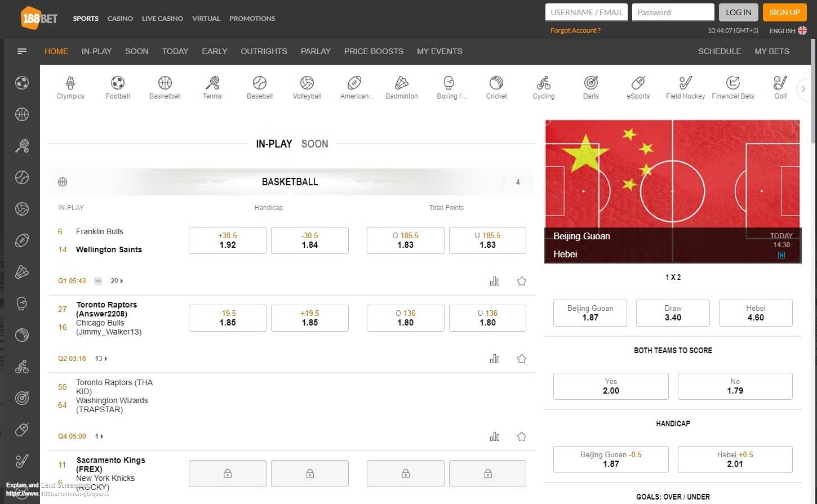Favorite the Franklin Bulls vs Wellington Saints match
The height and width of the screenshot is (504, 817).
522,281
